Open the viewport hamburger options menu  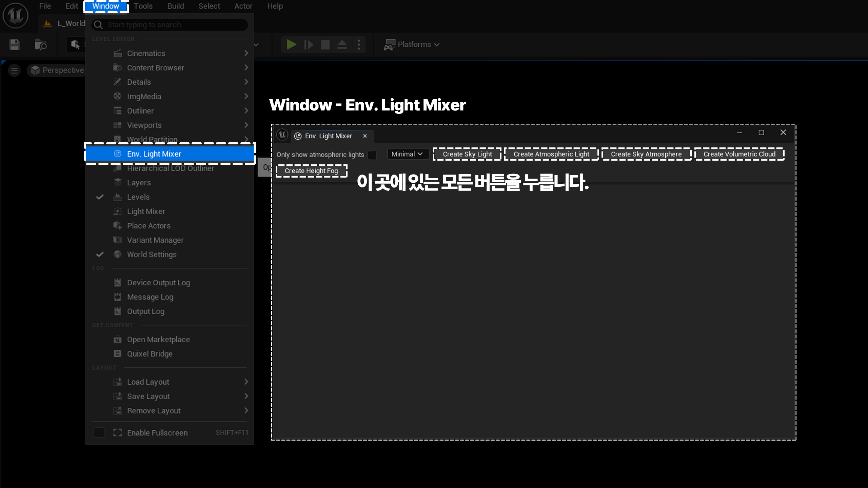14,70
